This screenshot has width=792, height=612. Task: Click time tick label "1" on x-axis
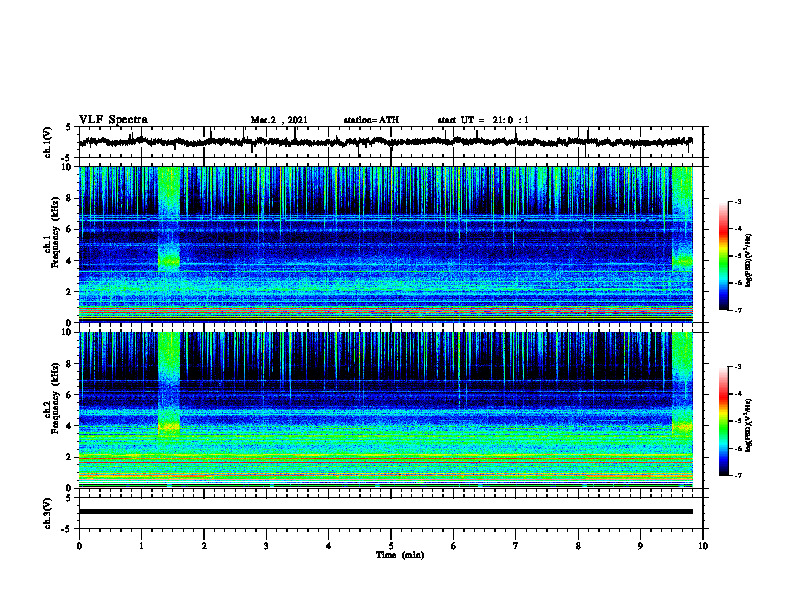(141, 546)
